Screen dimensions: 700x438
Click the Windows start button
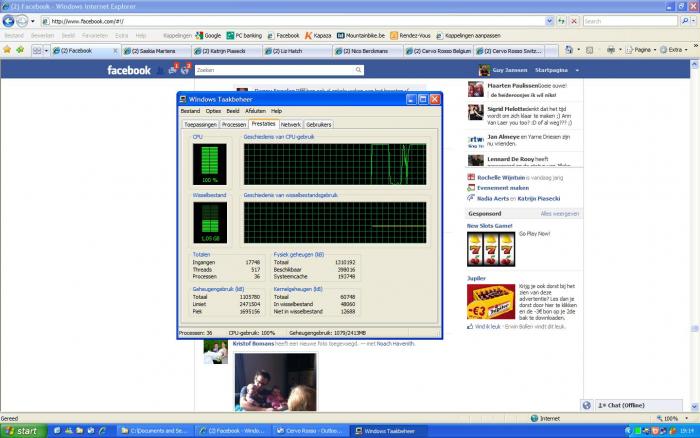point(23,431)
